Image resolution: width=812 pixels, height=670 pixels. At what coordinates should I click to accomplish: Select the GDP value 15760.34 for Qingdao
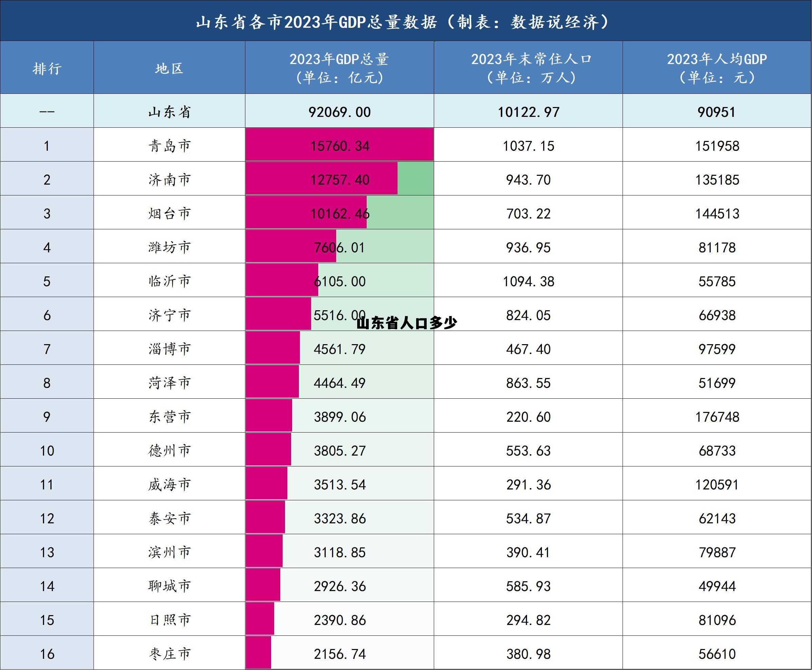(340, 146)
